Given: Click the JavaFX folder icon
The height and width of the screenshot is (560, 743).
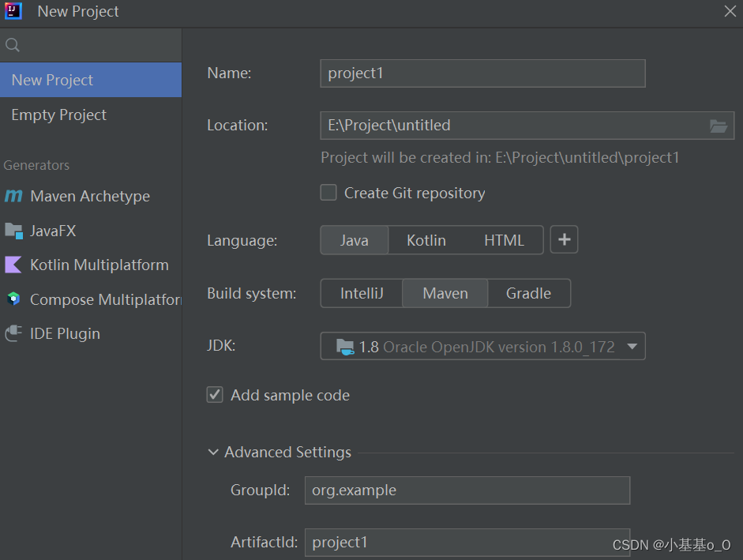Looking at the screenshot, I should 13,231.
